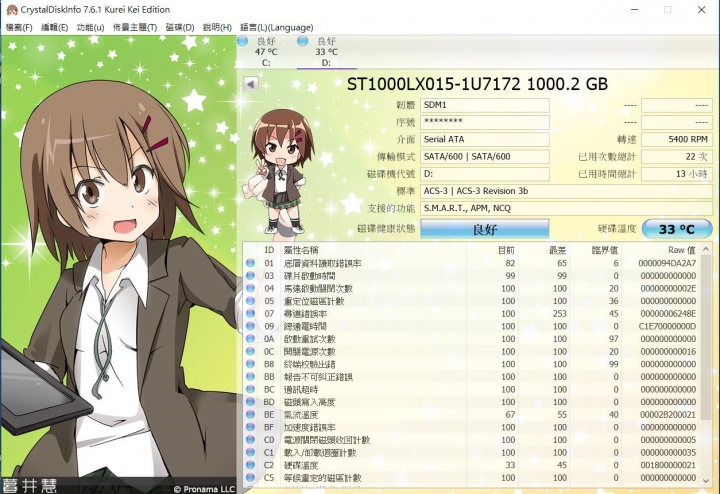Click the blue status circle for attribute 0C
The width and height of the screenshot is (720, 494).
[250, 351]
